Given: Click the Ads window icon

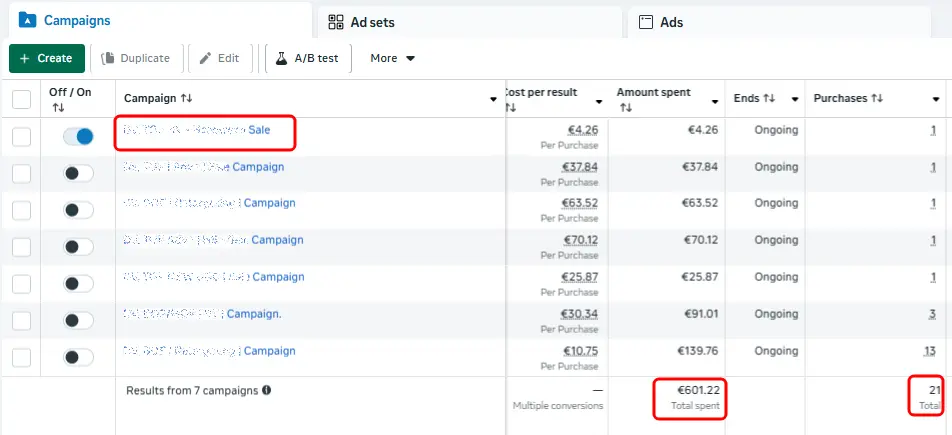Looking at the screenshot, I should pos(645,22).
